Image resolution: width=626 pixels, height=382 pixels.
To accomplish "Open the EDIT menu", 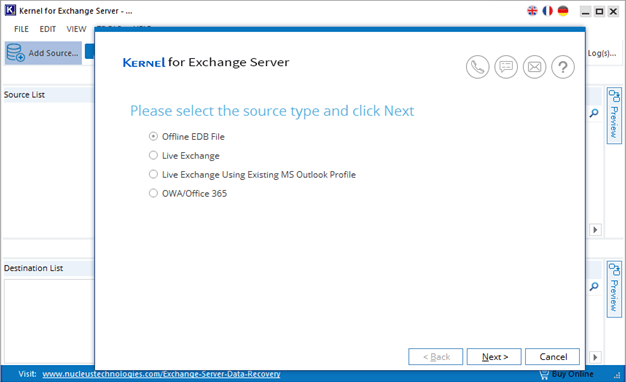I will coord(48,29).
